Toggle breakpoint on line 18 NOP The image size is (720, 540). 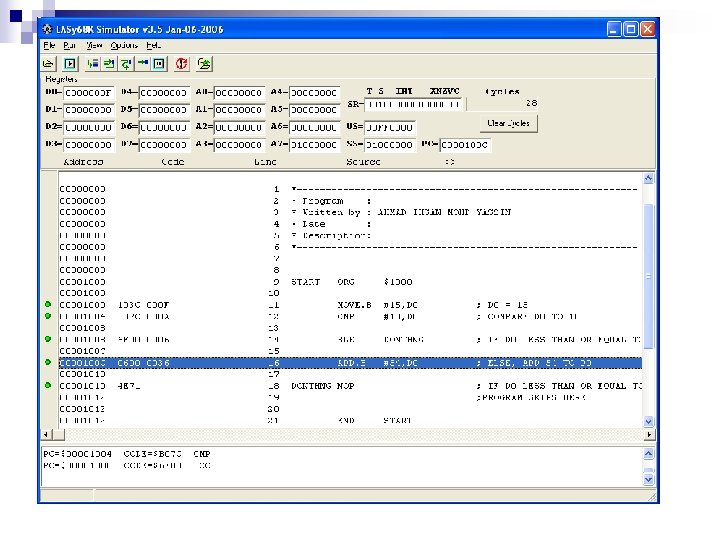coord(48,385)
